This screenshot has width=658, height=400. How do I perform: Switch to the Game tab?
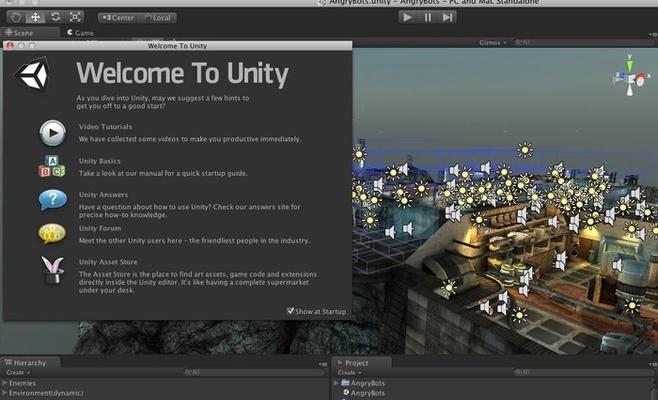(80, 33)
